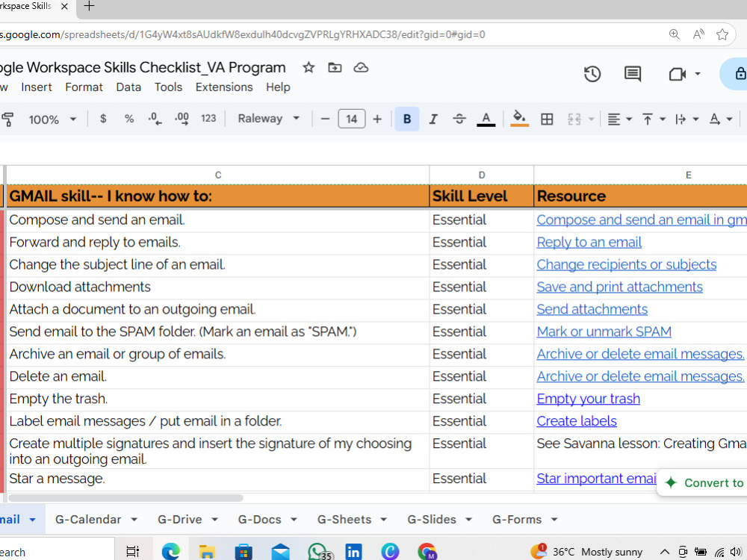The height and width of the screenshot is (560, 747).
Task: Toggle bold formatting
Action: (407, 119)
